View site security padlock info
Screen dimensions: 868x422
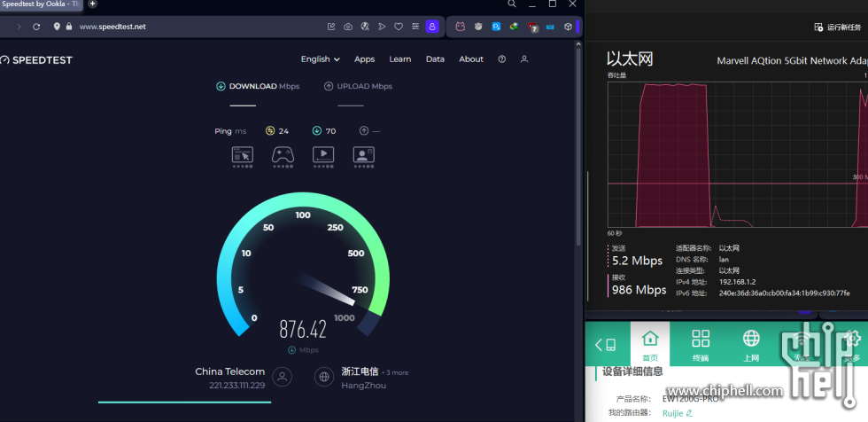click(x=69, y=26)
